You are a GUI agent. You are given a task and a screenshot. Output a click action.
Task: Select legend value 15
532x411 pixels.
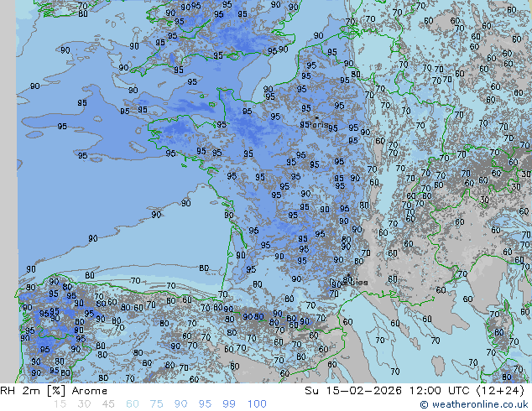60,404
